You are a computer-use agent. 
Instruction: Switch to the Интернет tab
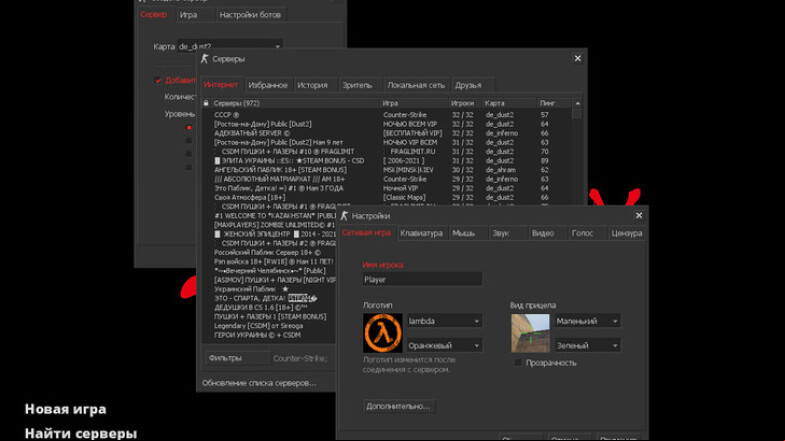tap(221, 85)
